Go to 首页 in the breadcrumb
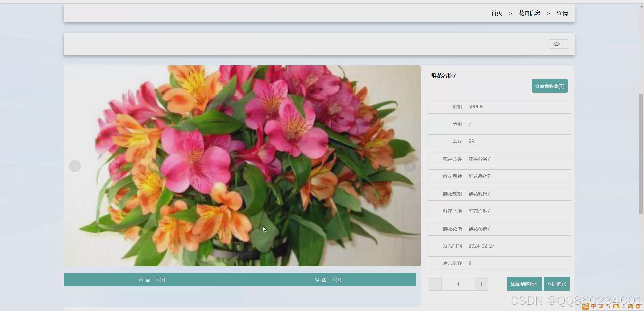644x311 pixels. coord(496,13)
